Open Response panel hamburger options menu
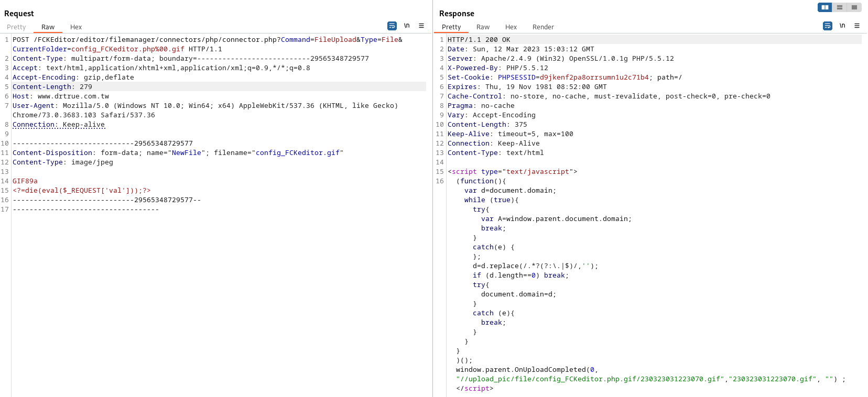Viewport: 868px width, 397px height. (x=857, y=26)
